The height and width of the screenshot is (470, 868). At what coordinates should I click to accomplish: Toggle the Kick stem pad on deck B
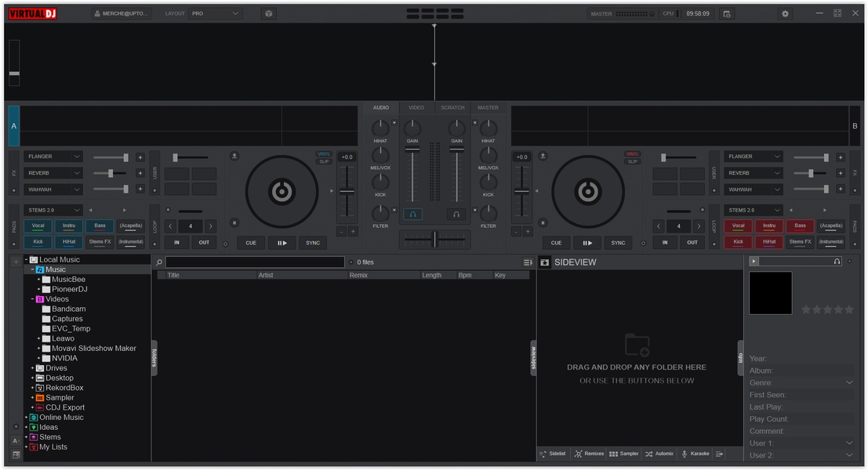click(x=738, y=242)
